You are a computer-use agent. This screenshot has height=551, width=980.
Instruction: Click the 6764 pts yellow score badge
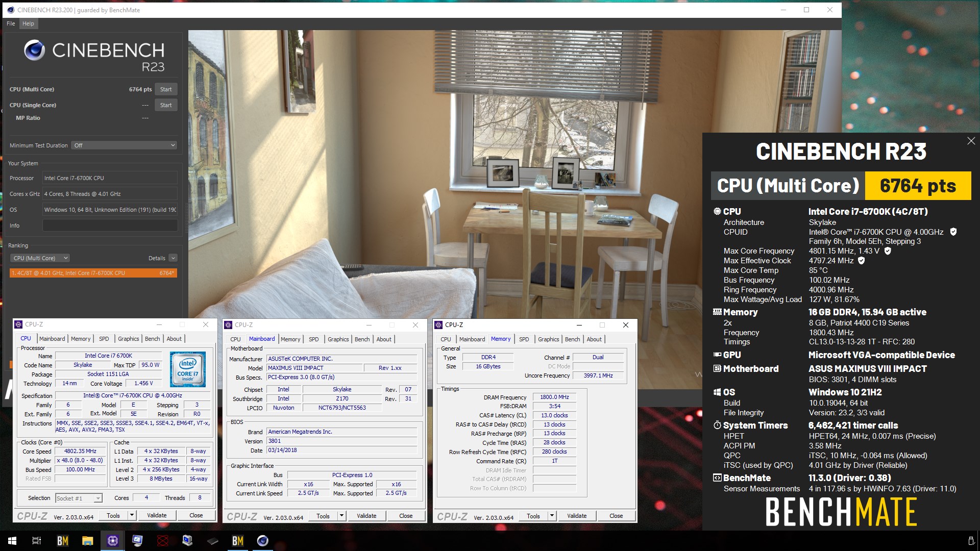(918, 186)
